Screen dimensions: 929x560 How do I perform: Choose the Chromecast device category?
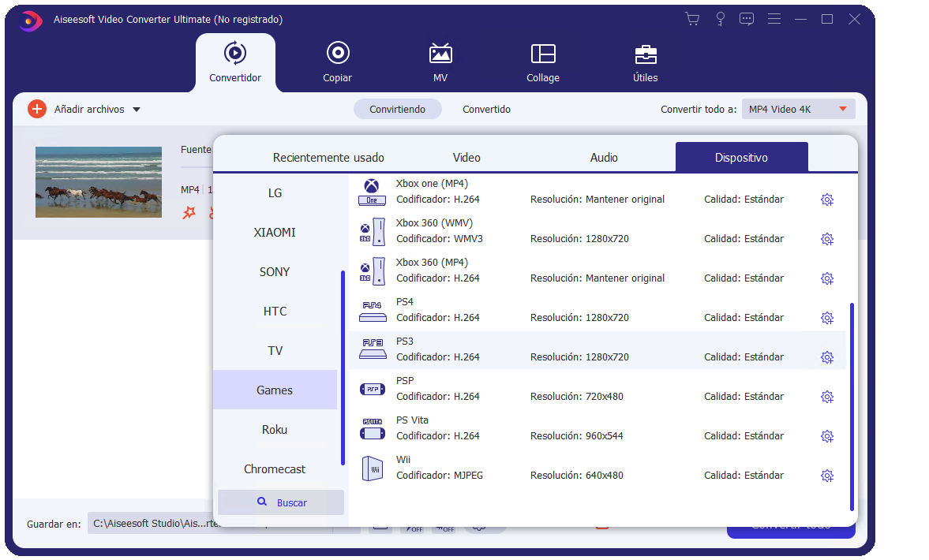coord(275,469)
